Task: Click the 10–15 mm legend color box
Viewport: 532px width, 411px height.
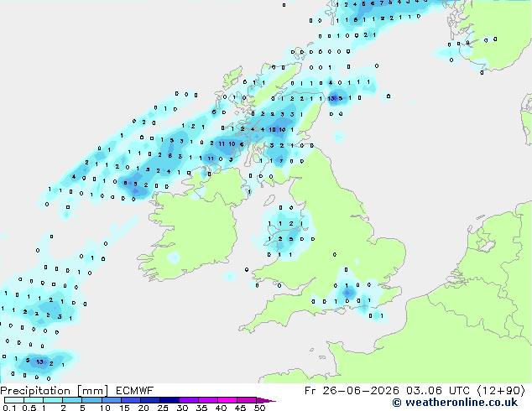Action: 111,400
